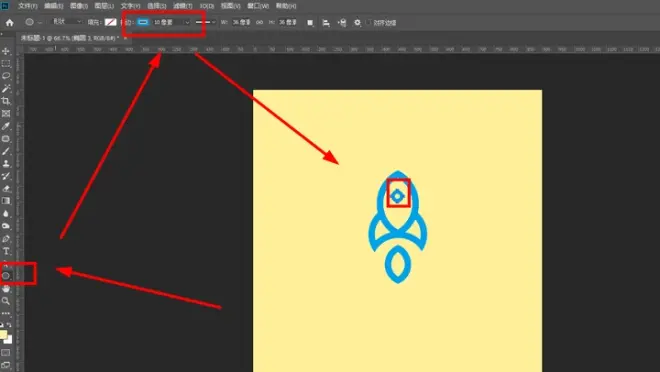660x372 pixels.
Task: Open the 窗口(W) menu
Action: click(258, 6)
